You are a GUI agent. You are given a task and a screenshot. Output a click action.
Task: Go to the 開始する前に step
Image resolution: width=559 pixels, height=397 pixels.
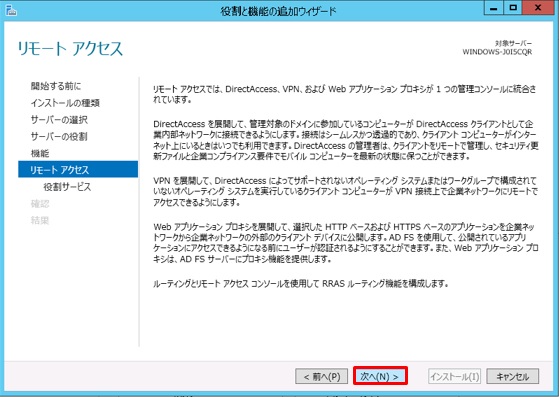pos(56,86)
